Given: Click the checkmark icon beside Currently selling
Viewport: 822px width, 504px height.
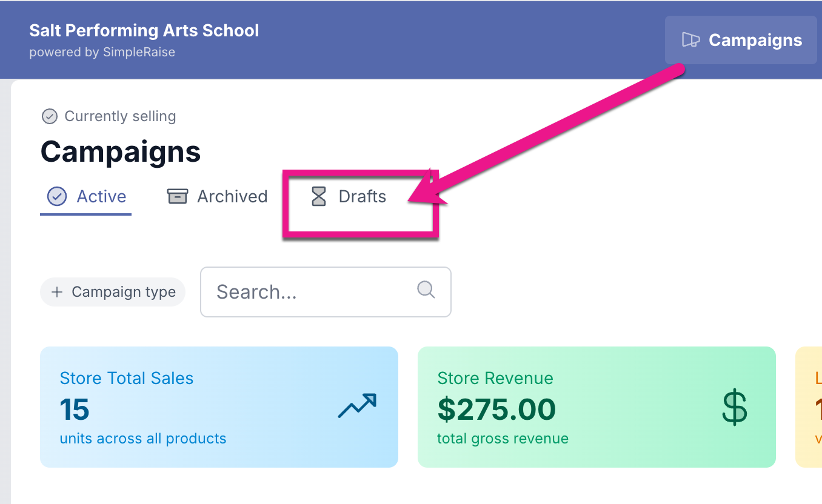Looking at the screenshot, I should point(49,116).
